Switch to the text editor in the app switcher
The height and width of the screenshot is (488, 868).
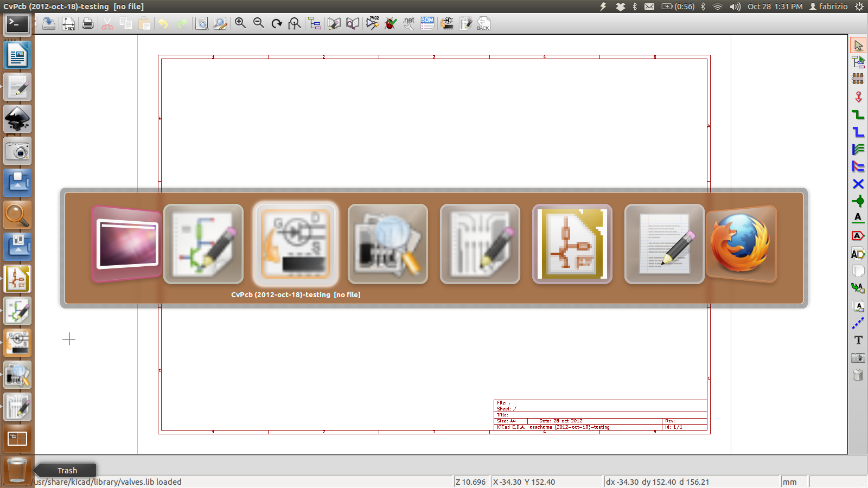(665, 244)
